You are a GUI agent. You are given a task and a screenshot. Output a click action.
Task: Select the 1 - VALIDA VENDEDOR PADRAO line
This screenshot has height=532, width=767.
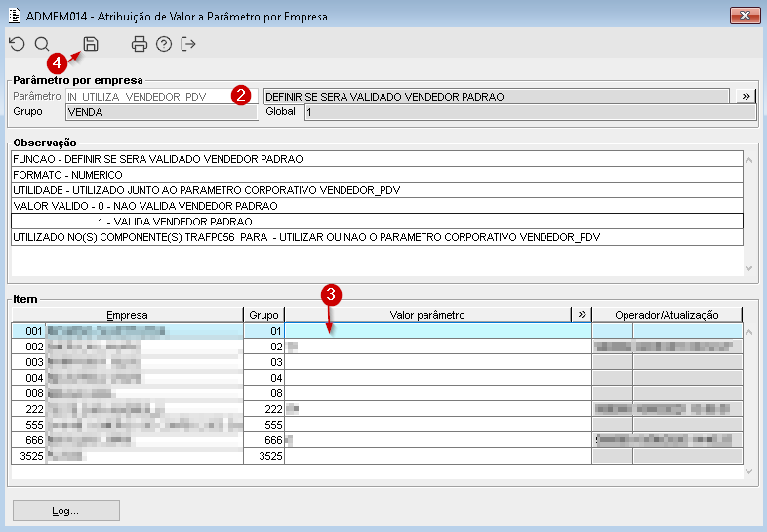377,222
